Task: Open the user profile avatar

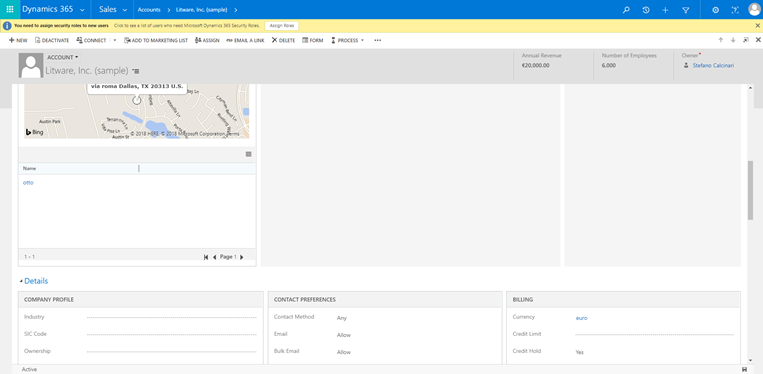Action: pyautogui.click(x=754, y=10)
